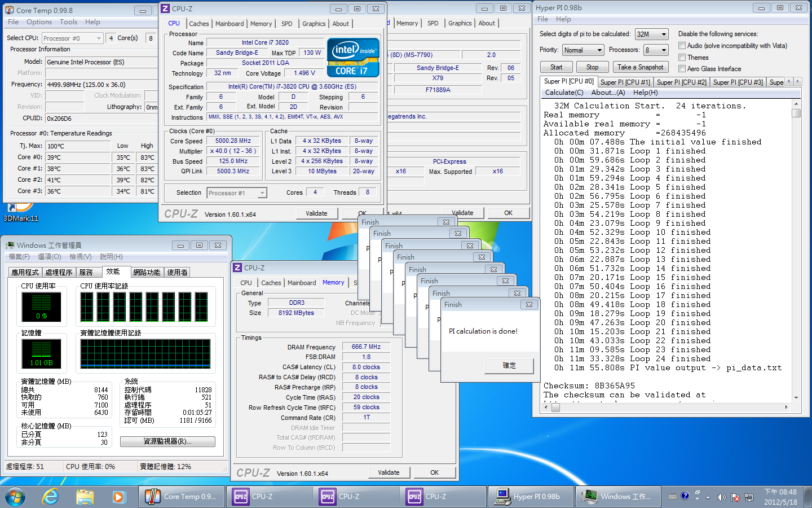Screen dimensions: 812x508
Task: Open the 檢視(V) menu in Task Manager
Action: point(80,257)
